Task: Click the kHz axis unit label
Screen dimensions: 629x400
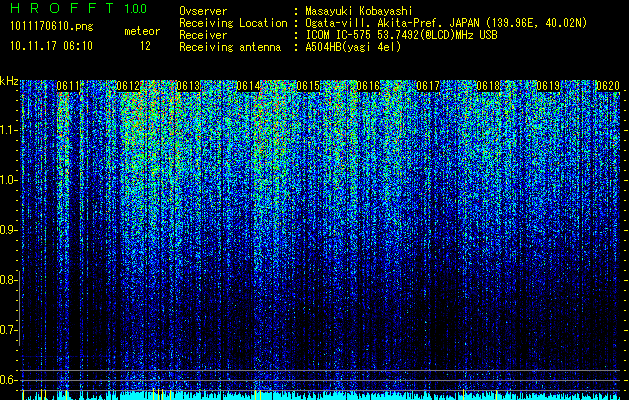Action: (x=9, y=81)
